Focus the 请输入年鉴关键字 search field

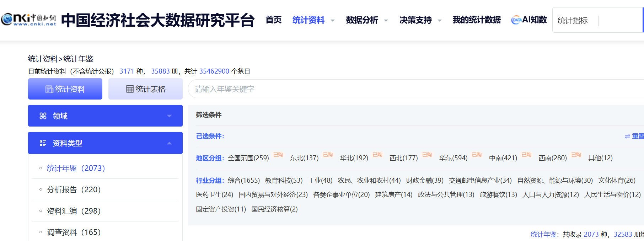pyautogui.click(x=416, y=89)
